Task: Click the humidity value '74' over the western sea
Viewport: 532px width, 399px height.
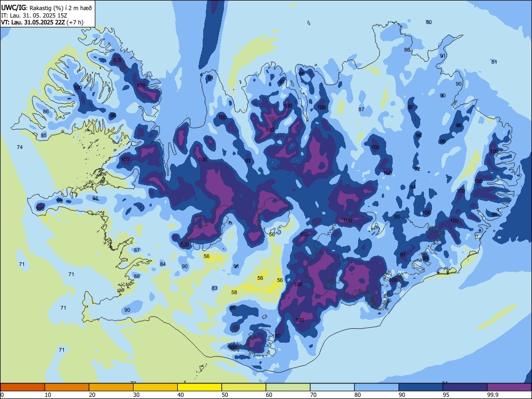Action: click(20, 147)
